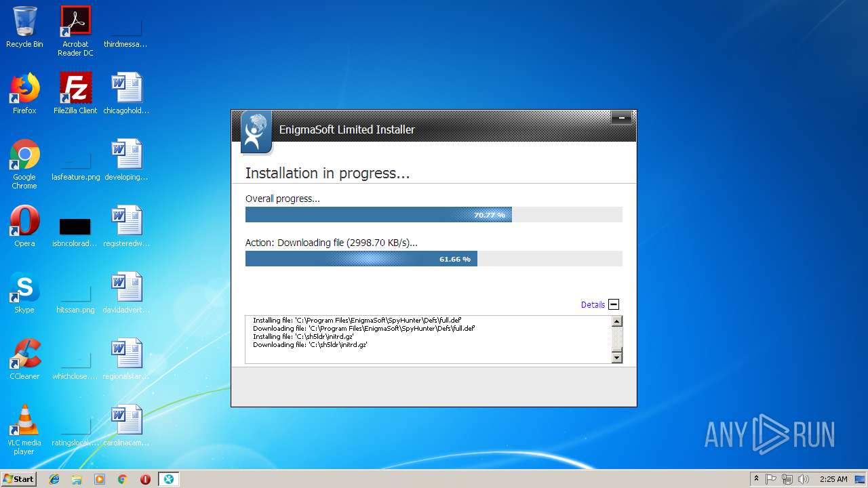Select "Downloading file" full.def log line

pos(363,329)
